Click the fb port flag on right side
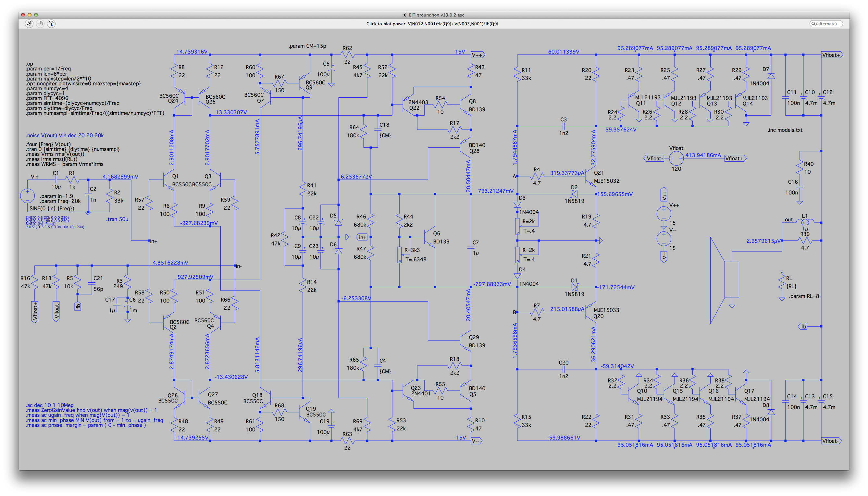Image resolution: width=868 pixels, height=496 pixels. click(803, 326)
